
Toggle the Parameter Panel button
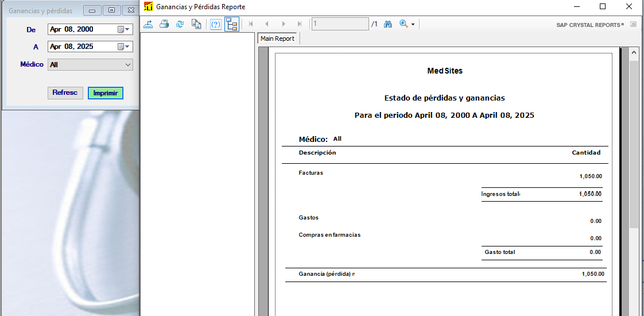click(216, 24)
